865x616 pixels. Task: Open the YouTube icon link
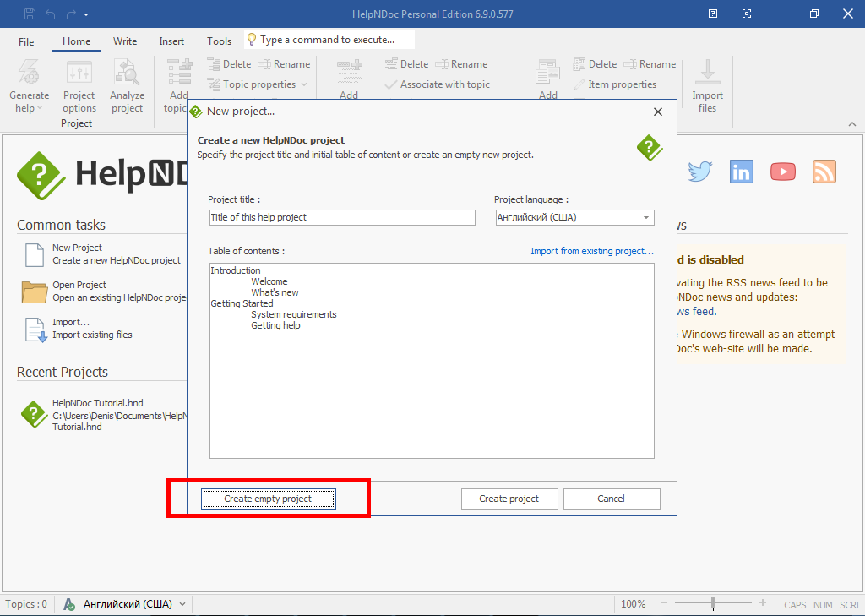783,172
